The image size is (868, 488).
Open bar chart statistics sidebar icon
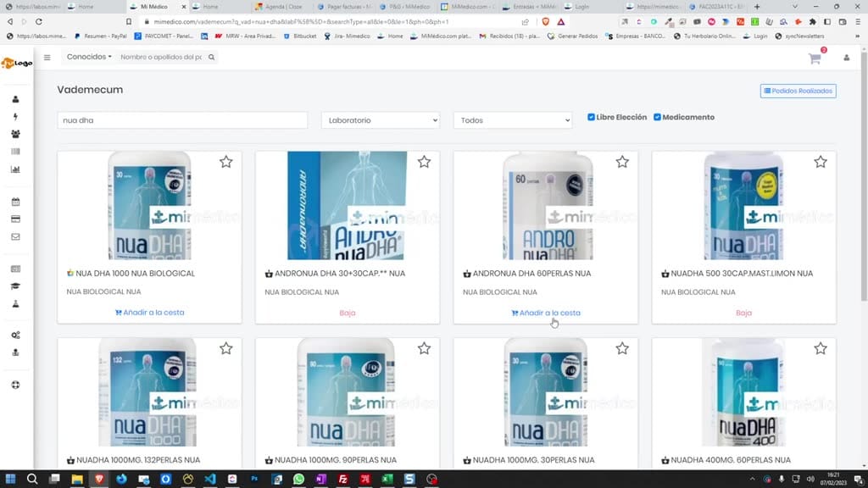(15, 169)
